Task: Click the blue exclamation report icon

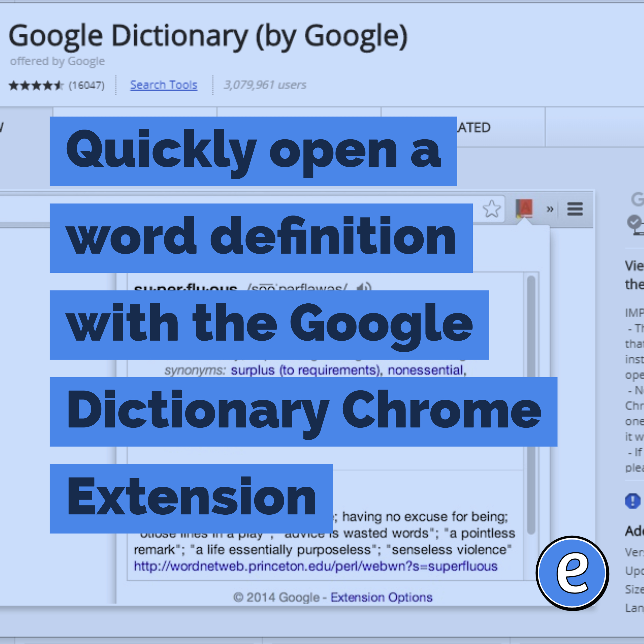Action: [x=632, y=501]
